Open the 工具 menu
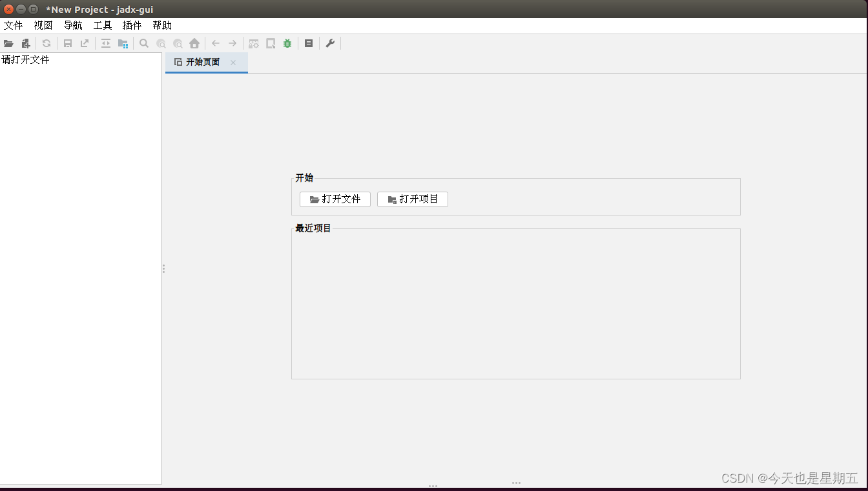The image size is (868, 491). (103, 26)
